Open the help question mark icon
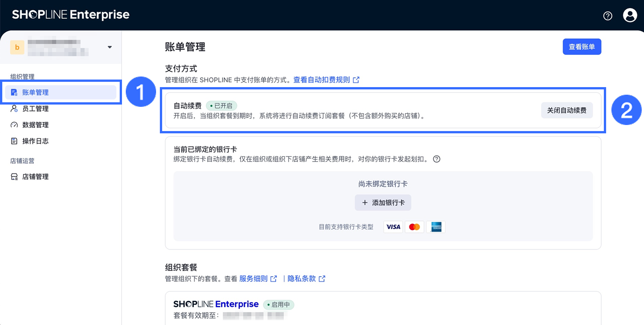This screenshot has height=325, width=644. (x=608, y=16)
